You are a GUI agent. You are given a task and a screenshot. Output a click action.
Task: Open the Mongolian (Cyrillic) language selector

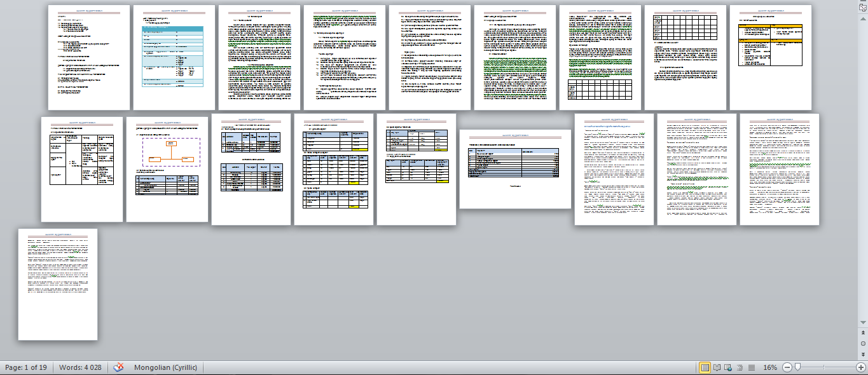(x=165, y=367)
